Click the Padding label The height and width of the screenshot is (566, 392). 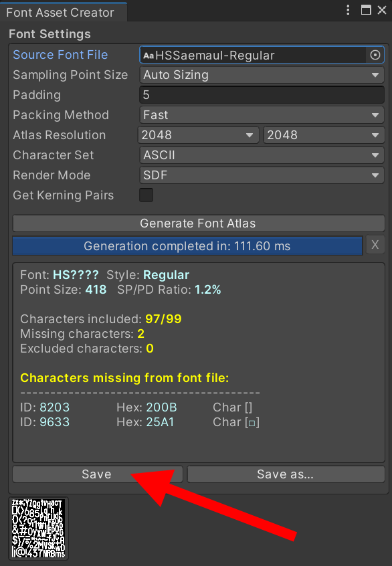(x=37, y=95)
